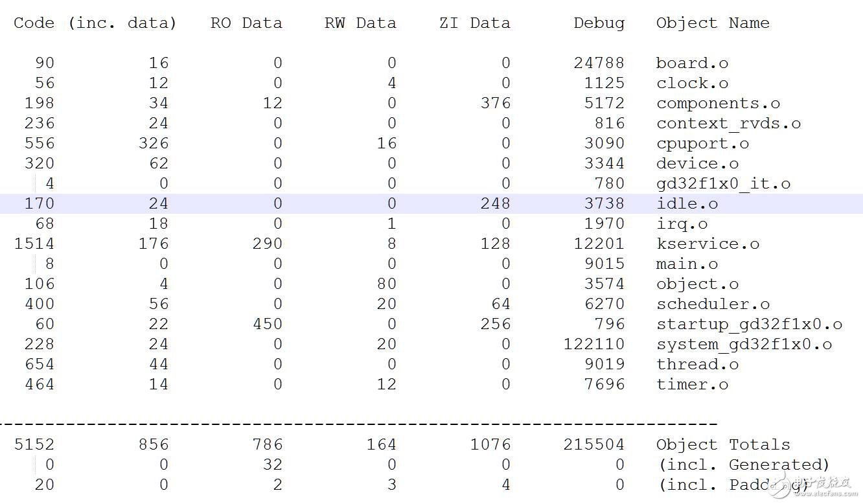Click the Debug column header

click(599, 23)
